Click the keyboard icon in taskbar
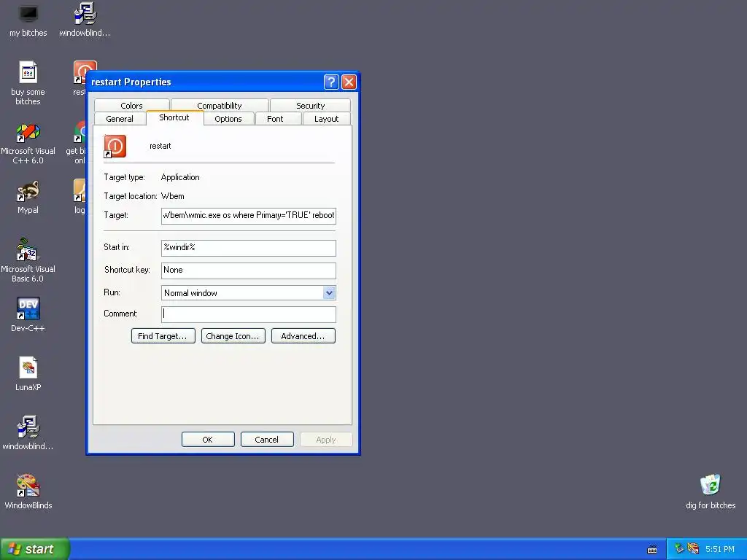The width and height of the screenshot is (747, 560). coord(652,550)
